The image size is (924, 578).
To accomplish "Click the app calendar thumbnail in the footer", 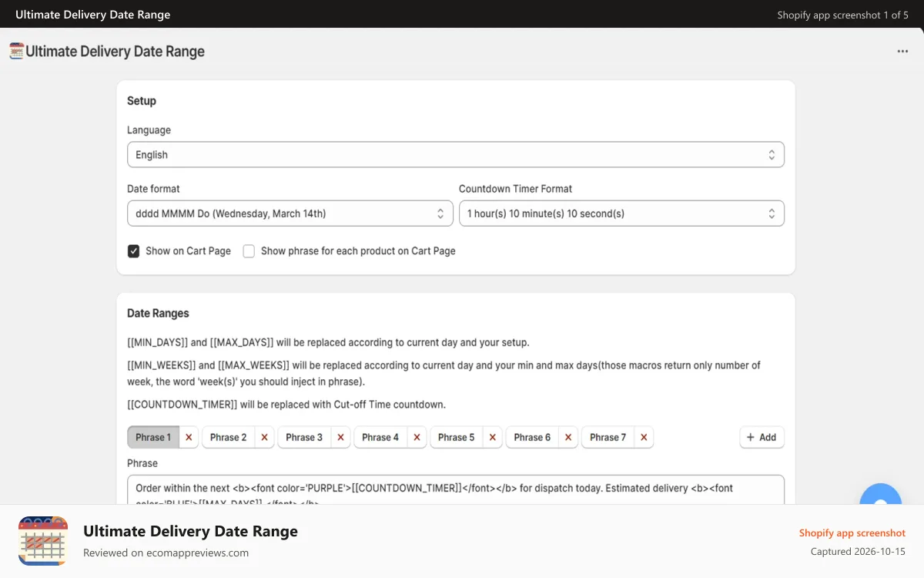I will tap(43, 541).
